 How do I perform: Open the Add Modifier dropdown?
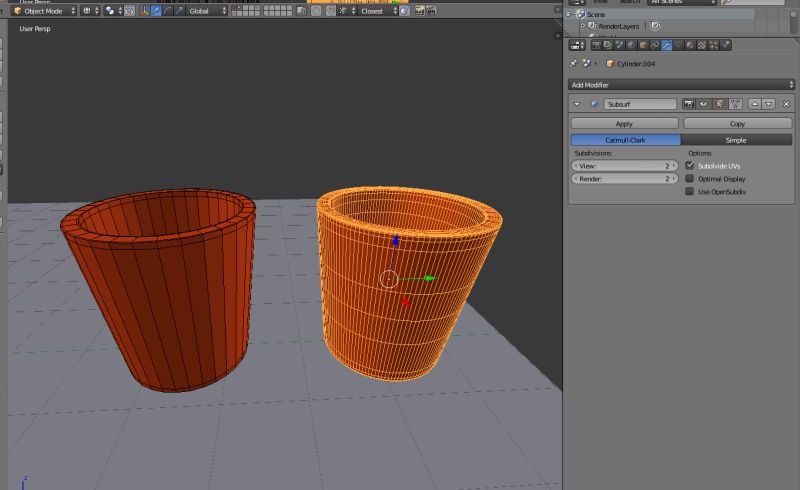(x=682, y=85)
